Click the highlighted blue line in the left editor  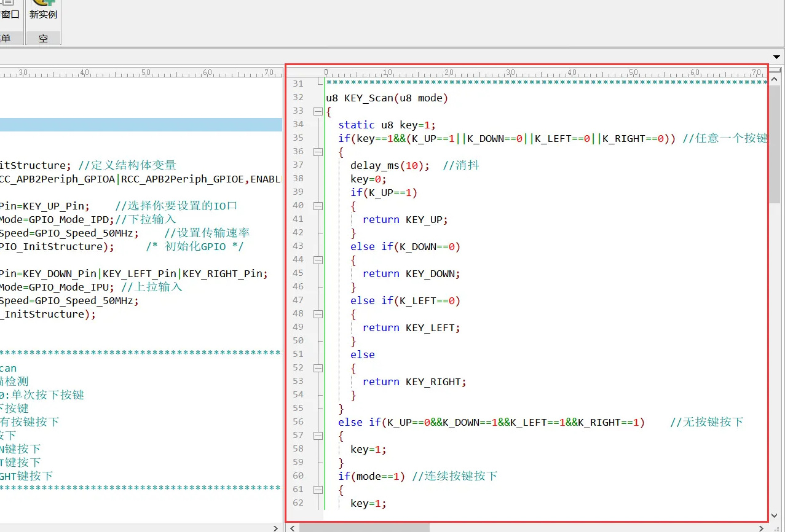(141, 125)
